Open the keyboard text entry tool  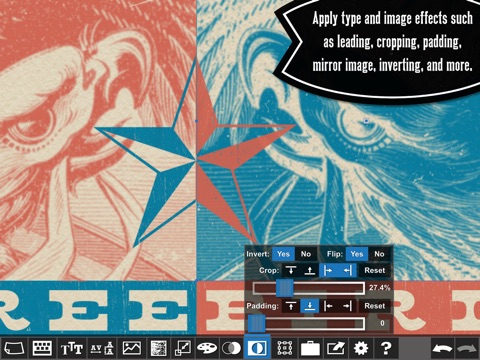(x=42, y=348)
